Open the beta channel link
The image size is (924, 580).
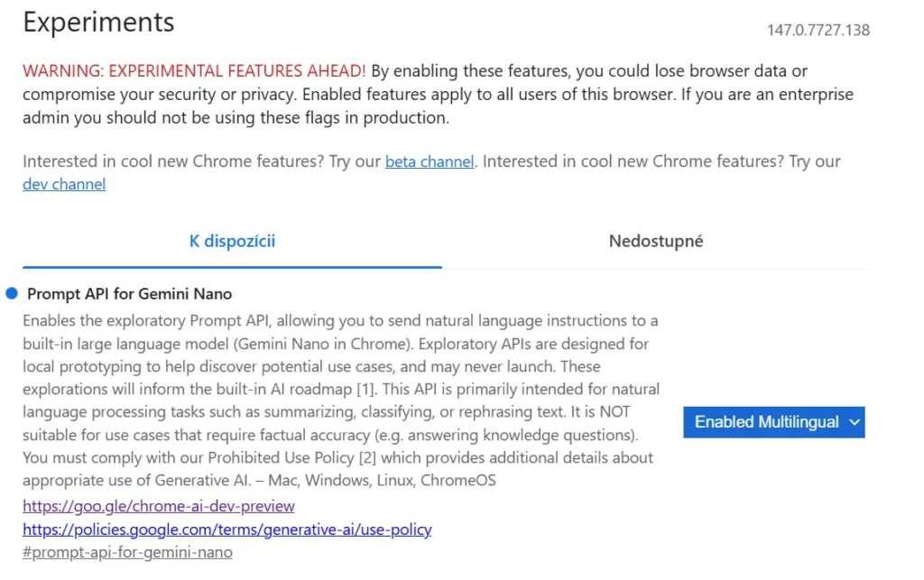pos(429,161)
